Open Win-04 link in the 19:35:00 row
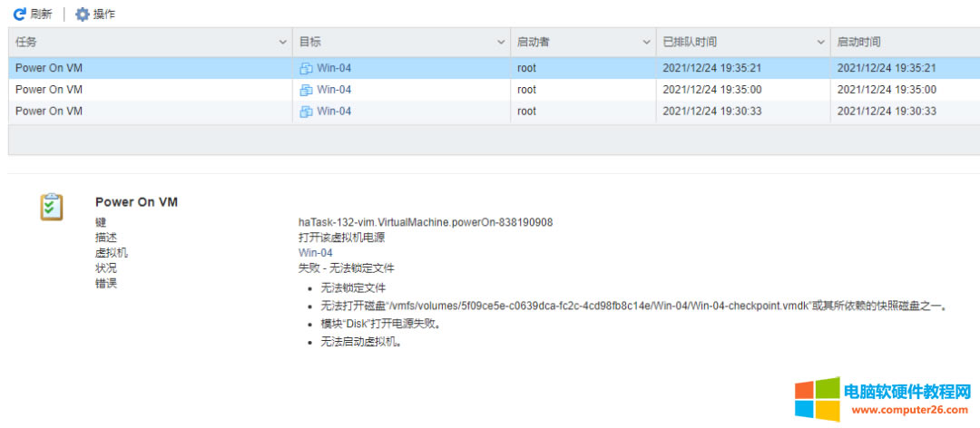This screenshot has width=980, height=428. tap(334, 90)
